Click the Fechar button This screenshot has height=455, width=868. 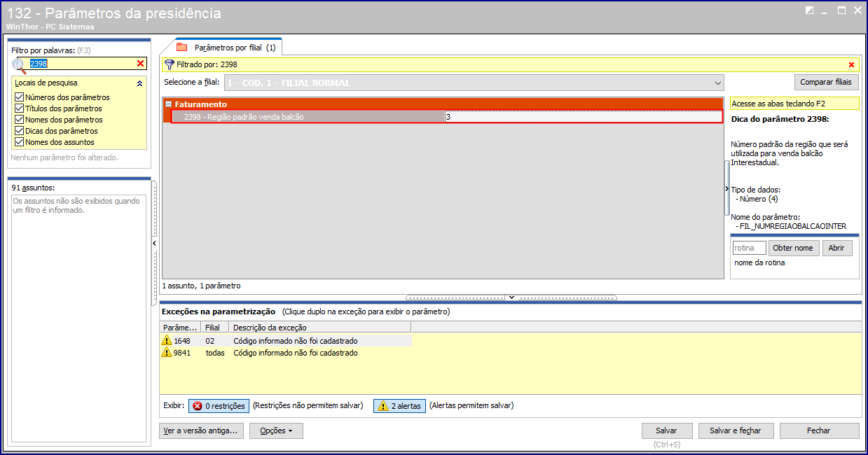pyautogui.click(x=818, y=430)
